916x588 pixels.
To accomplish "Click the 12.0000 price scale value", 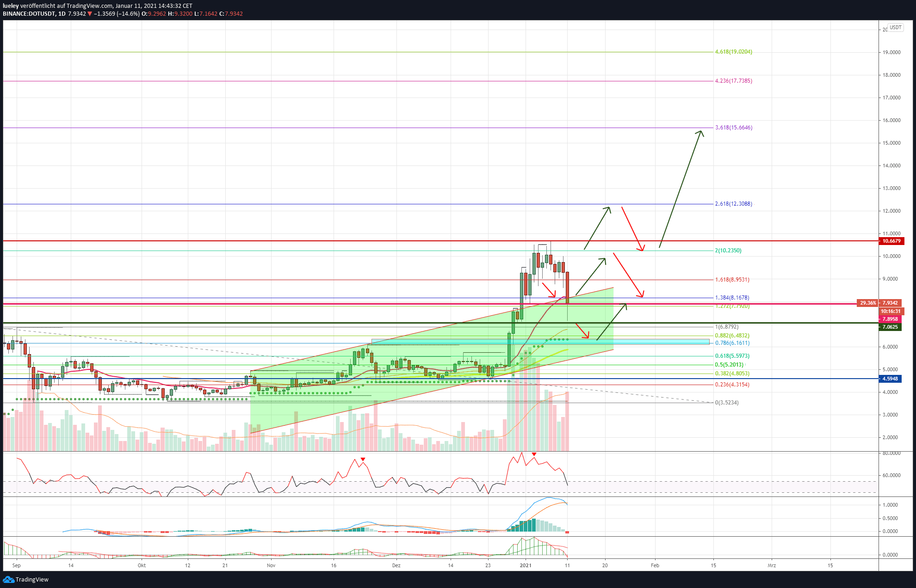I will point(891,211).
